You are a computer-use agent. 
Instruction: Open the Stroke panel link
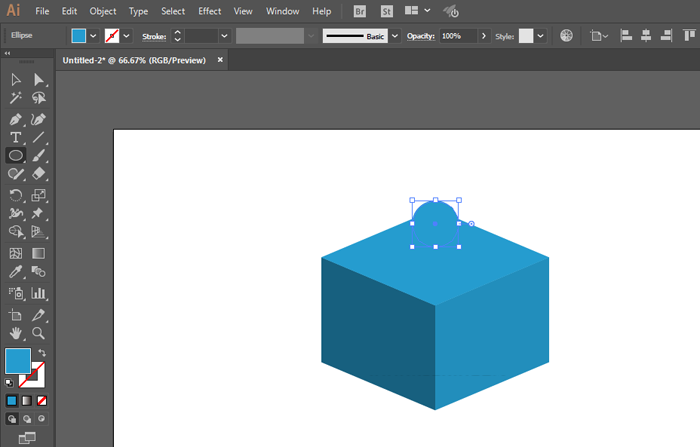coord(153,35)
